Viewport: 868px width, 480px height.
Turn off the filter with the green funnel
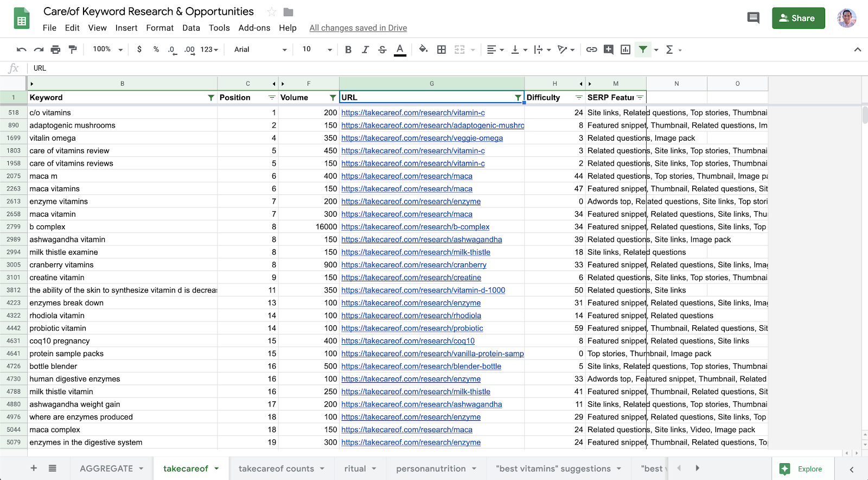tap(643, 49)
